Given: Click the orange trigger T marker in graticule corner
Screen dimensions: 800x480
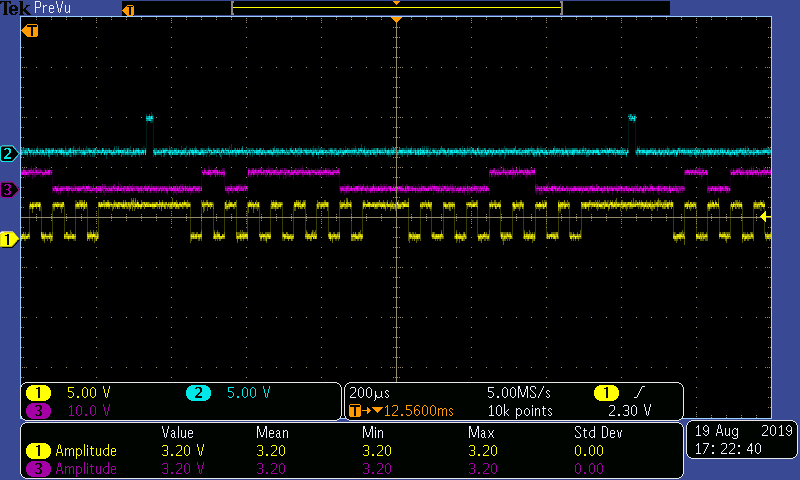Looking at the screenshot, I should [31, 31].
